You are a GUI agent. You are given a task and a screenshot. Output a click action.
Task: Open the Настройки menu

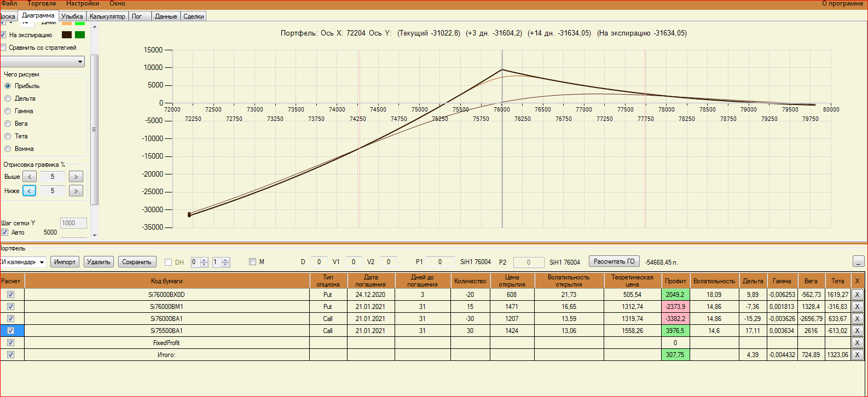pyautogui.click(x=83, y=4)
